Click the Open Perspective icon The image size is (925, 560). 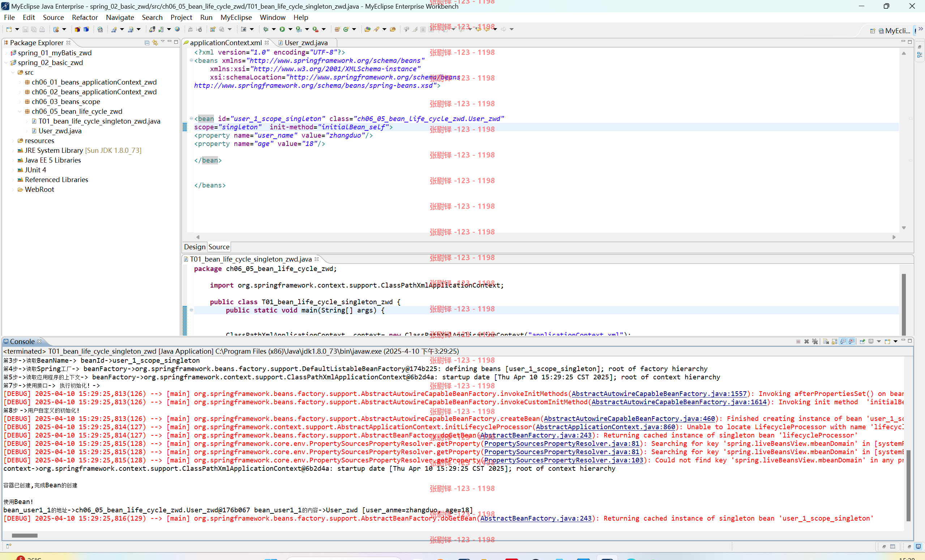point(873,31)
